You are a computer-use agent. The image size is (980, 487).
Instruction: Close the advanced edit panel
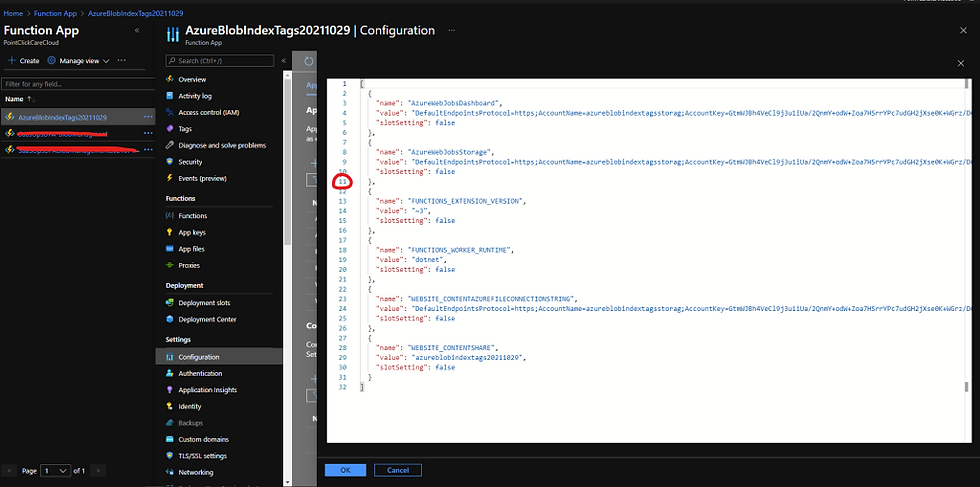[961, 63]
